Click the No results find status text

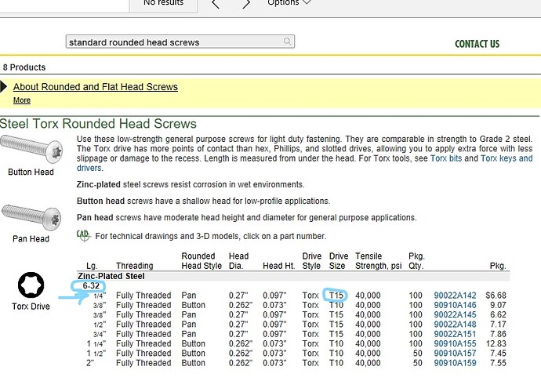pyautogui.click(x=163, y=3)
